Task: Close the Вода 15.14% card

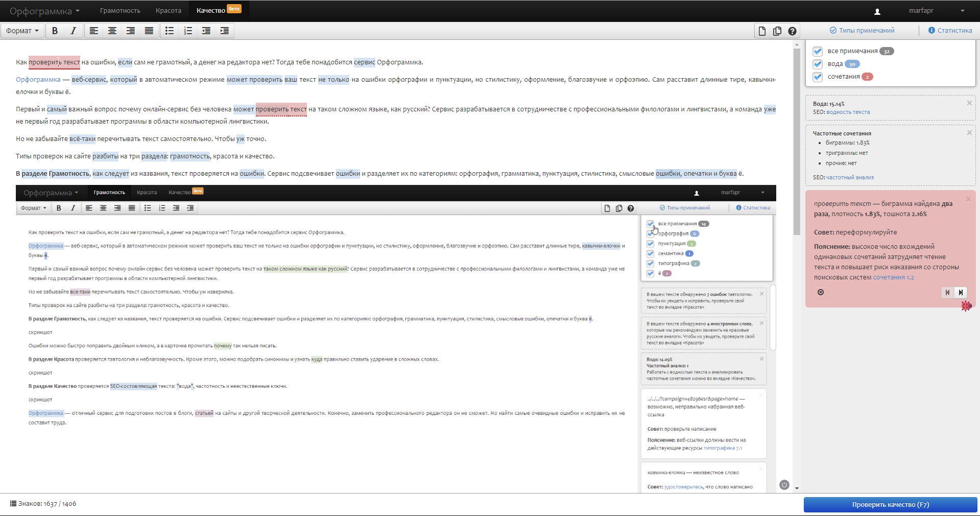Action: 969,103
